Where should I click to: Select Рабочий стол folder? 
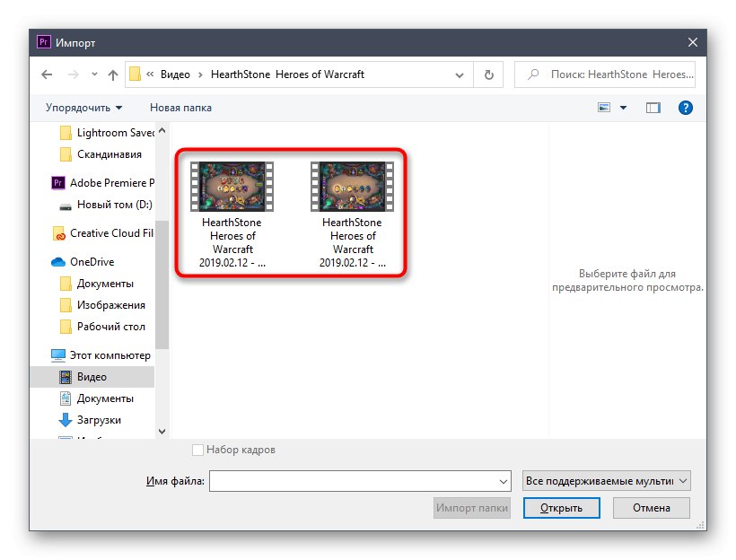coord(102,327)
